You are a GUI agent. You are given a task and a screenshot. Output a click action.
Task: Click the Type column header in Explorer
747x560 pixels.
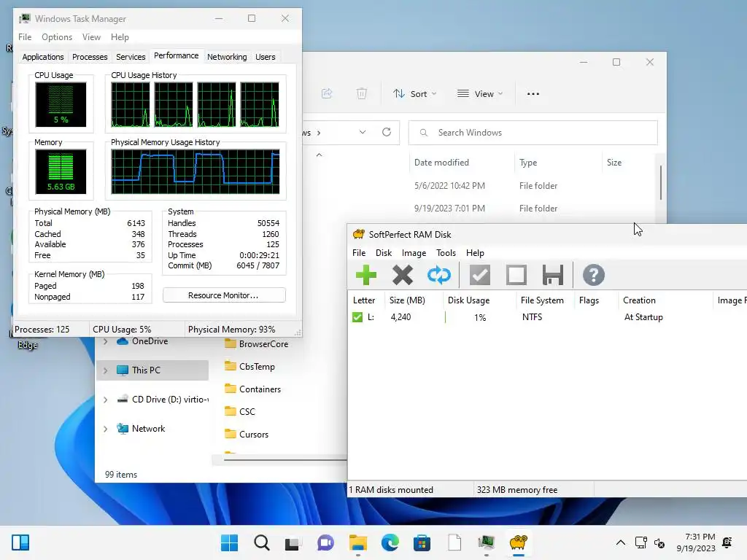coord(557,163)
